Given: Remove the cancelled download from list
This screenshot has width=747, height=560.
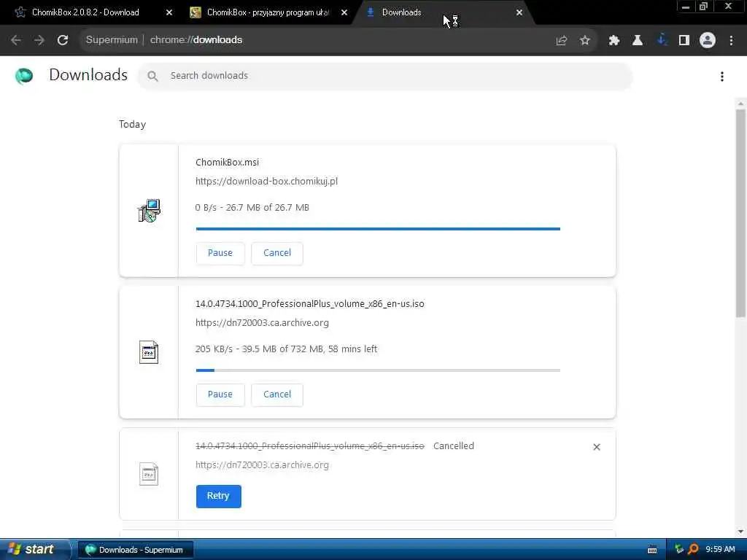Looking at the screenshot, I should pyautogui.click(x=597, y=447).
